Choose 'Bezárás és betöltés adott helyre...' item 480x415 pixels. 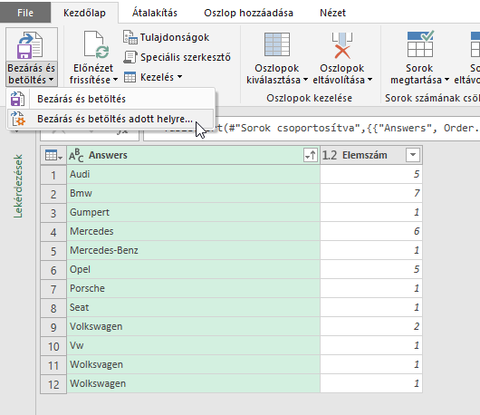110,119
